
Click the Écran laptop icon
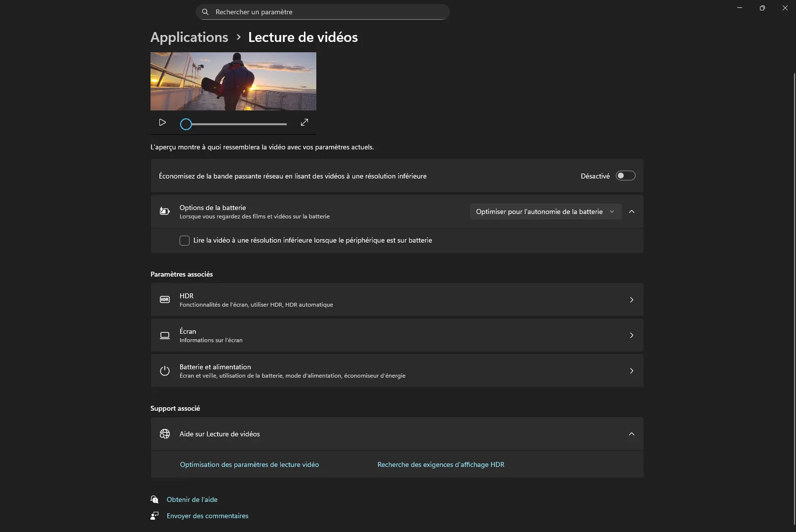pyautogui.click(x=165, y=335)
